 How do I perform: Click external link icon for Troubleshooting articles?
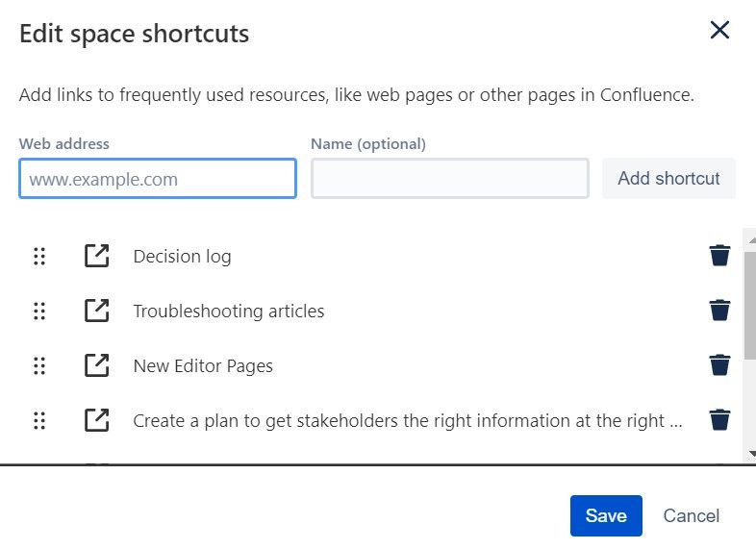tap(96, 311)
